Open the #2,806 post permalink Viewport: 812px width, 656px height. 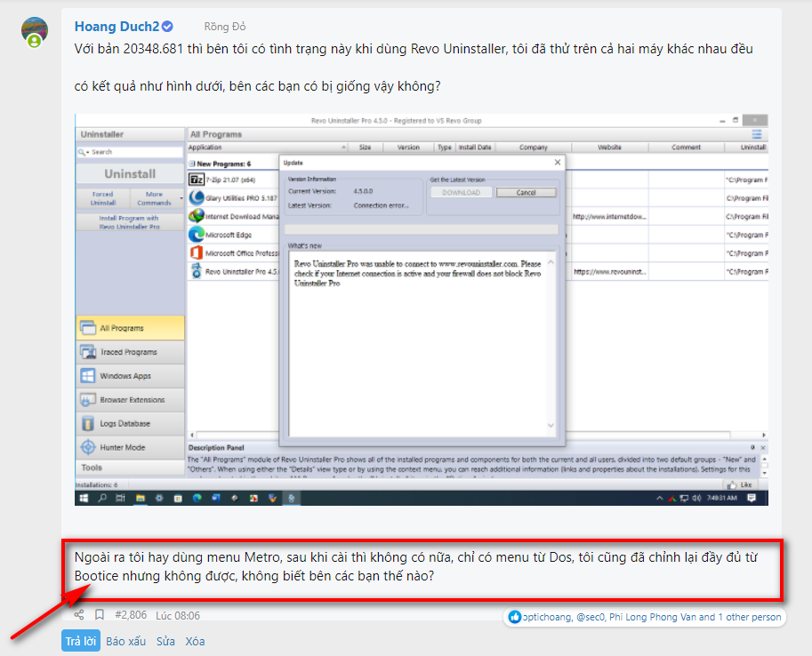131,614
